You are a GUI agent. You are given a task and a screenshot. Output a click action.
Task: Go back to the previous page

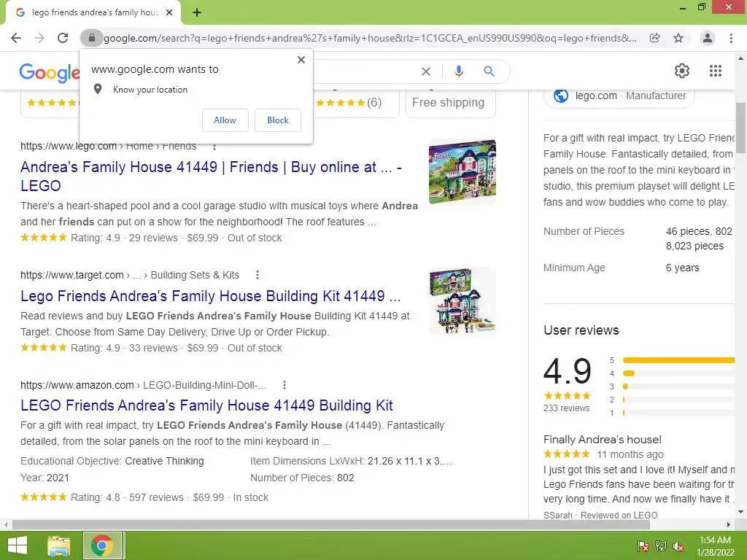click(16, 38)
